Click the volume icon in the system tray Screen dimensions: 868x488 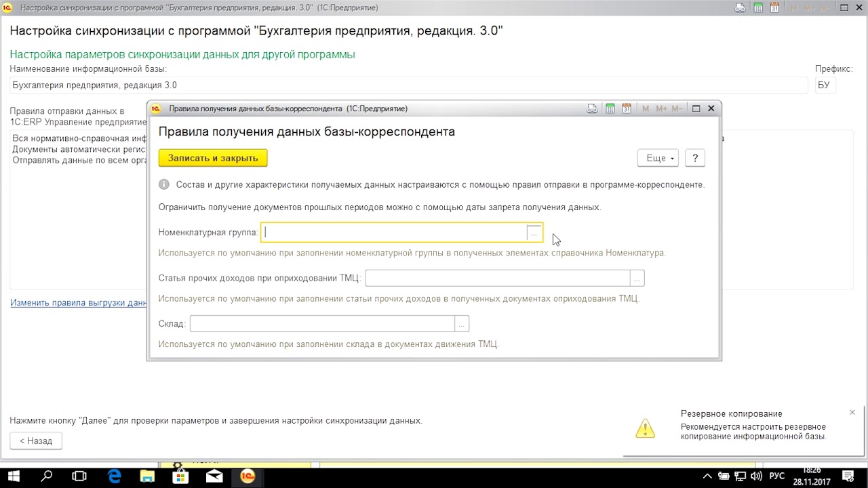[x=757, y=476]
